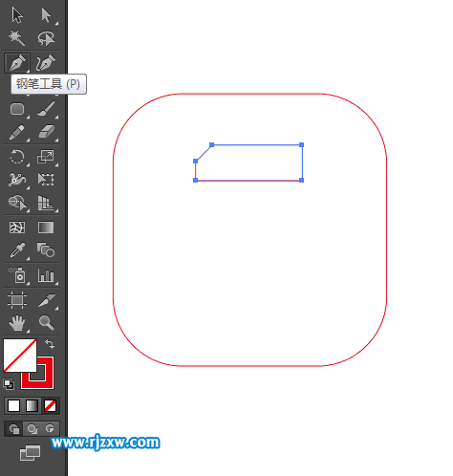This screenshot has width=453, height=476.
Task: Select the Eraser tool
Action: (46, 132)
